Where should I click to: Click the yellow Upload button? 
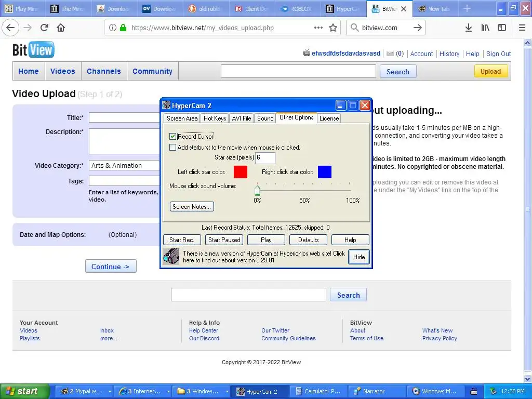(x=490, y=71)
